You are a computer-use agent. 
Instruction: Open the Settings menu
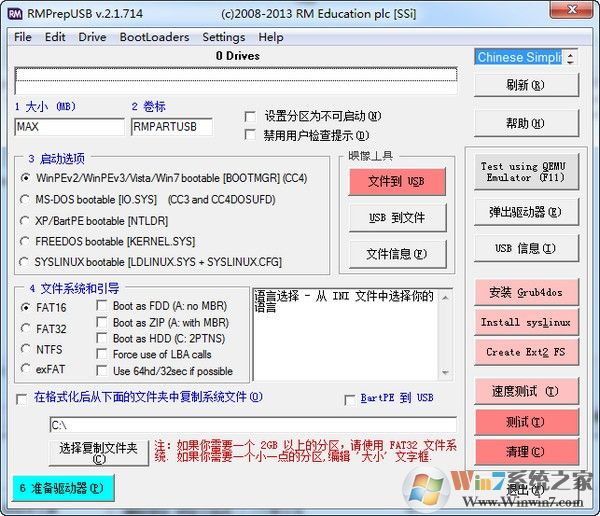coord(223,37)
